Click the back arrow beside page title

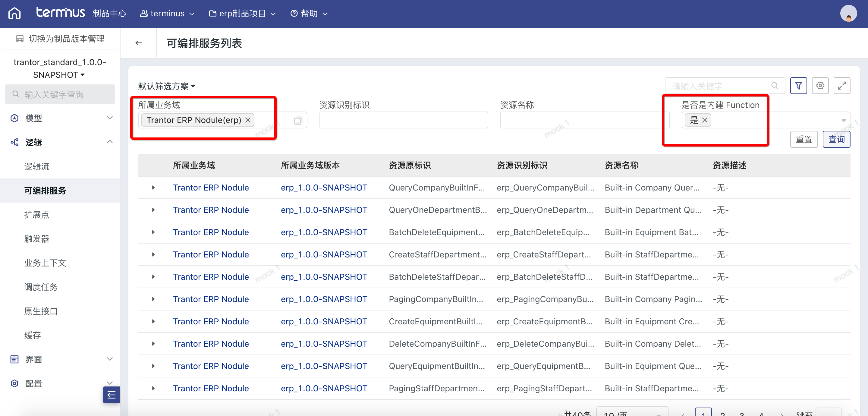pos(139,43)
